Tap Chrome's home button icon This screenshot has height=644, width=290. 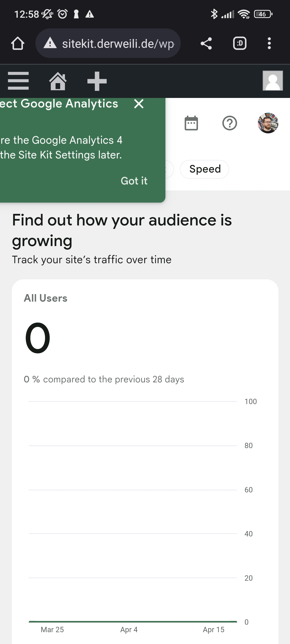click(x=17, y=43)
